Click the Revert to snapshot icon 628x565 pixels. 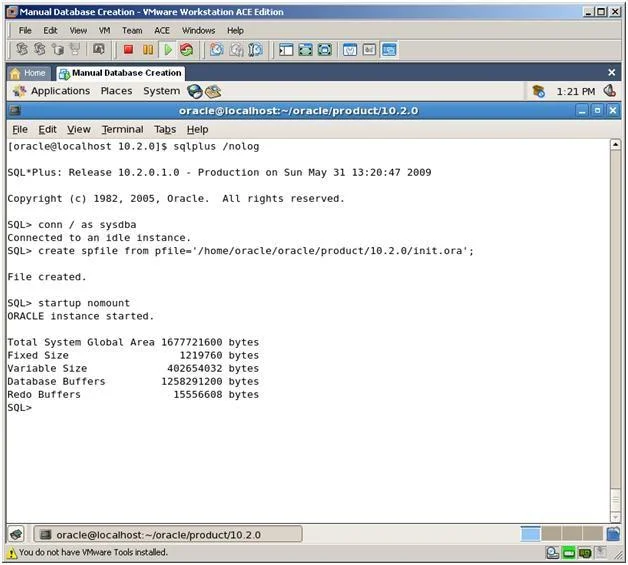click(x=236, y=50)
